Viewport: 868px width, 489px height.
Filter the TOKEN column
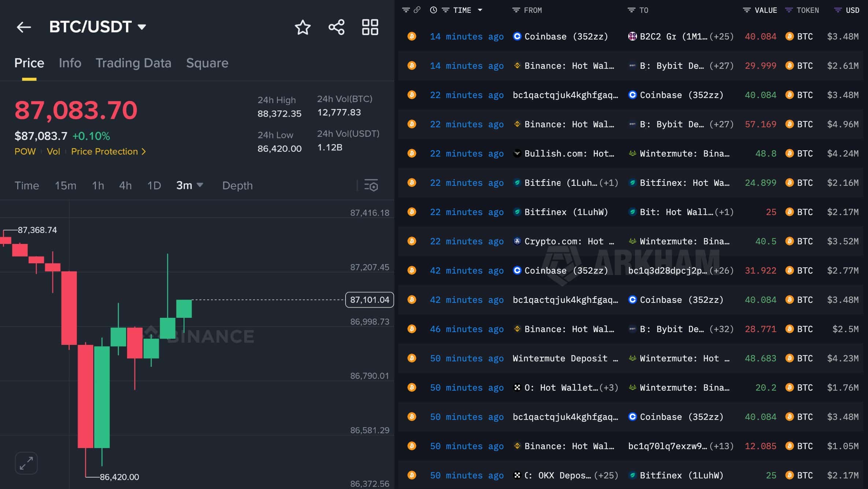pyautogui.click(x=789, y=10)
